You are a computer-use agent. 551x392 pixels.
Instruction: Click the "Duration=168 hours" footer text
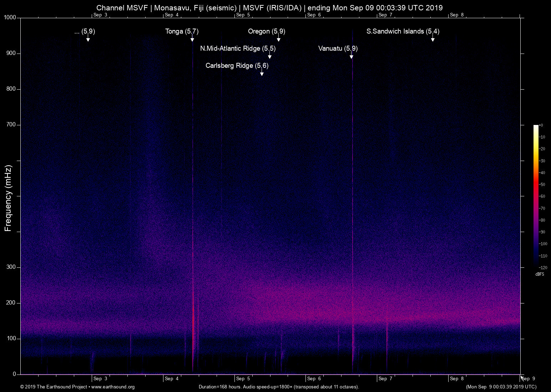point(279,387)
